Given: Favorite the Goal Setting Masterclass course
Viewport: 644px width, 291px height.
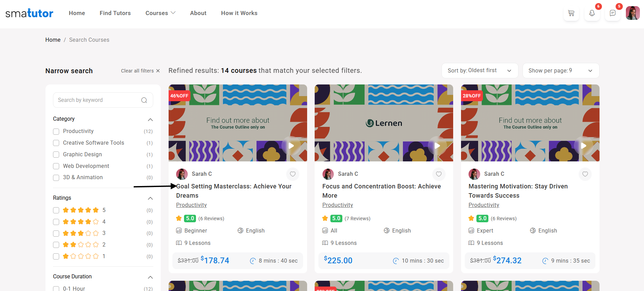Looking at the screenshot, I should click(293, 174).
